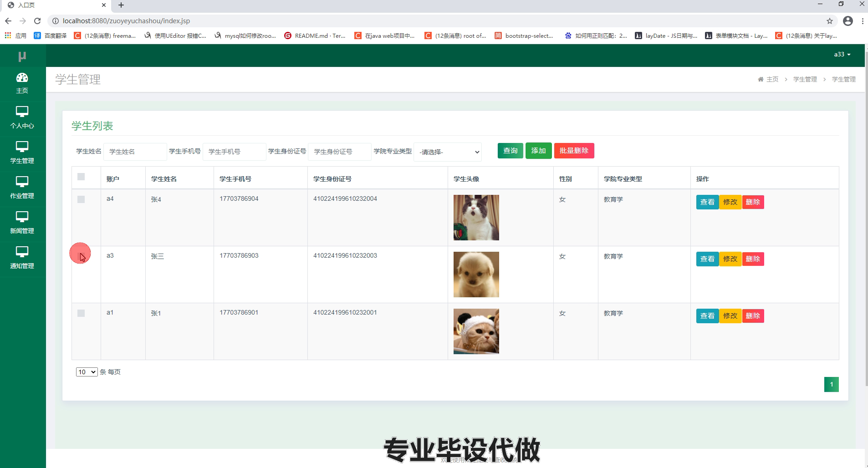
Task: Open the 如何用正则匹配 bookmark
Action: coord(596,36)
